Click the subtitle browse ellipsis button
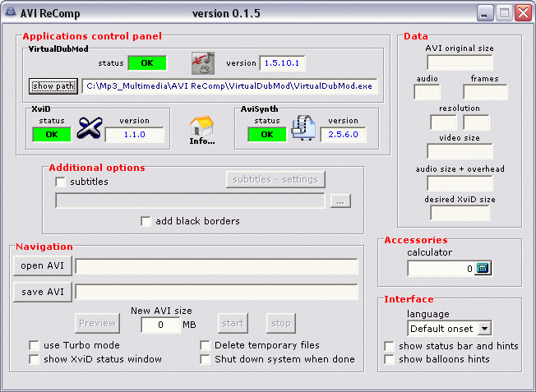 tap(340, 201)
